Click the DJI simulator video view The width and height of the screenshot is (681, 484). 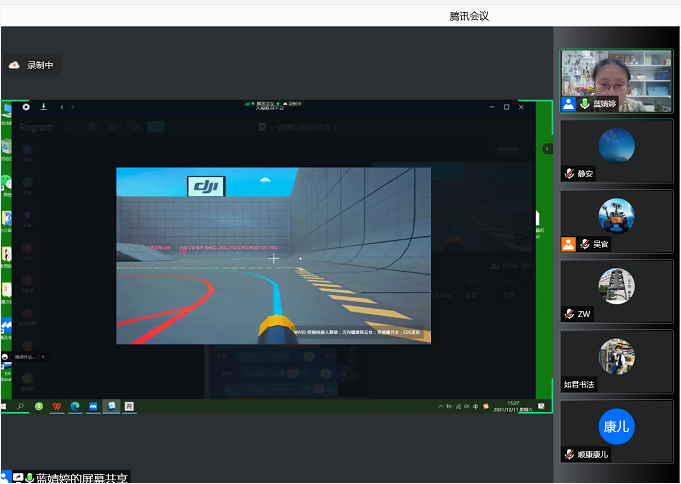point(274,255)
